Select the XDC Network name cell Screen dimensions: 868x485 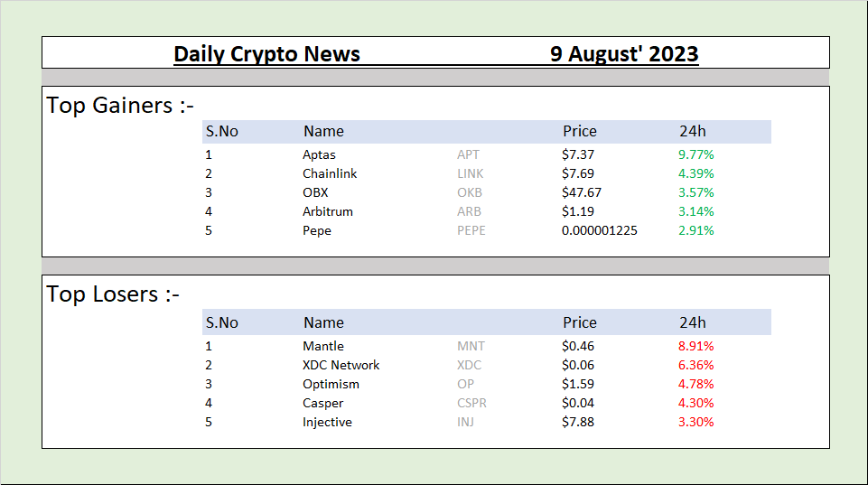coord(341,365)
